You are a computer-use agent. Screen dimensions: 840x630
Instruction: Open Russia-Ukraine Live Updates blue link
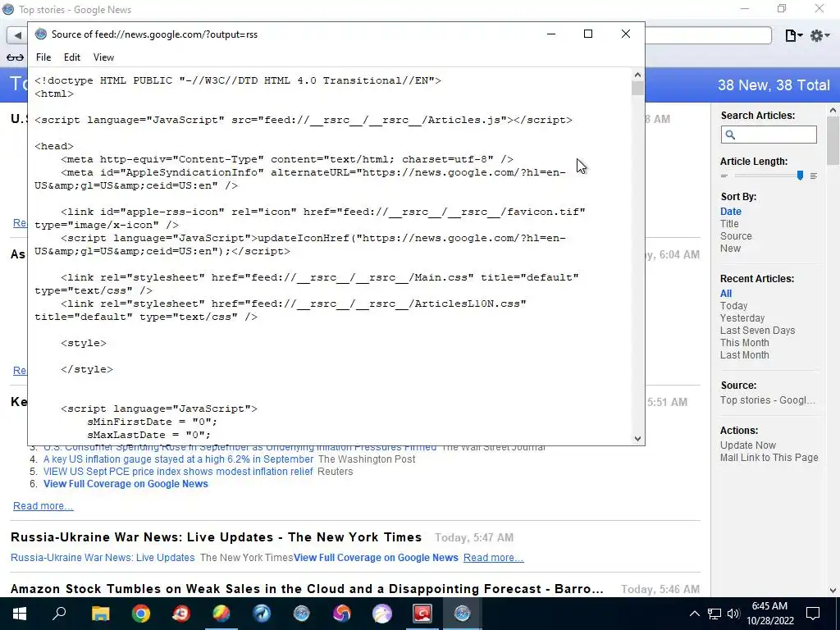coord(103,558)
